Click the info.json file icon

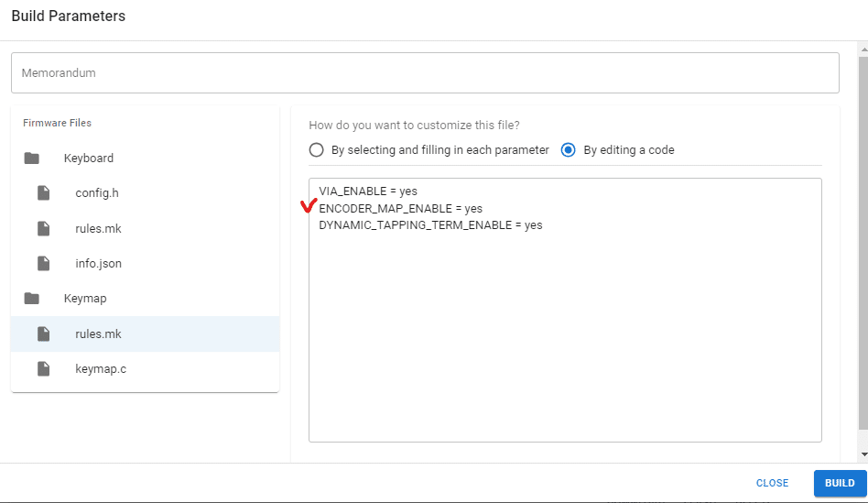43,263
